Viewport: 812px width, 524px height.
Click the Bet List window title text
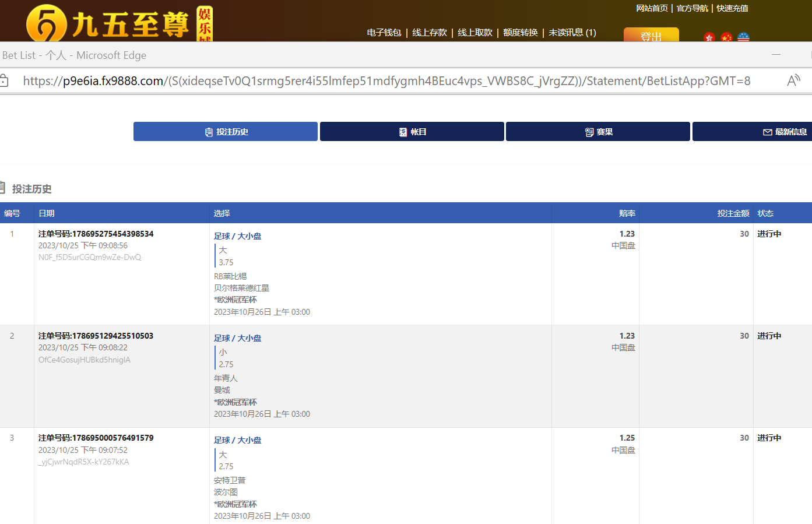pos(75,55)
